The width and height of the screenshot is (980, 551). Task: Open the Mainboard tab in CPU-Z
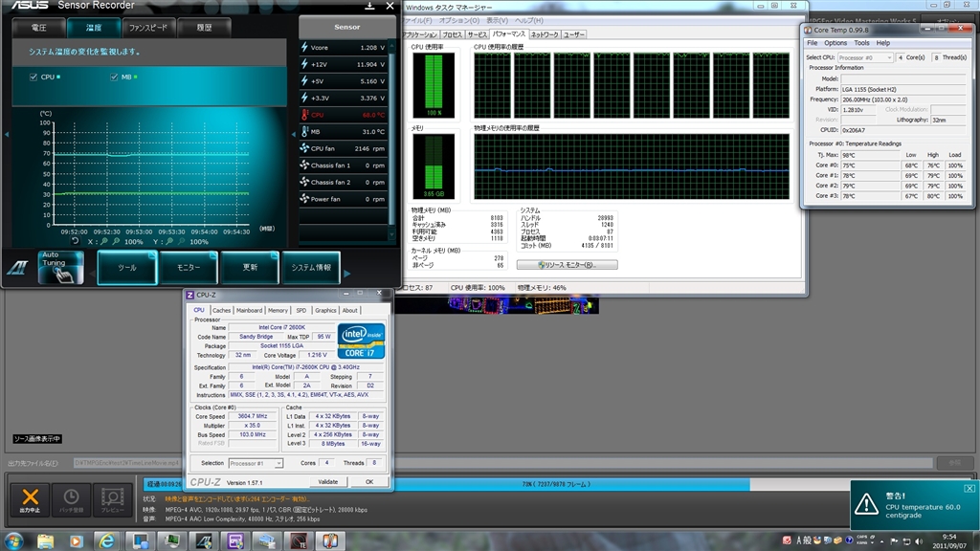249,310
